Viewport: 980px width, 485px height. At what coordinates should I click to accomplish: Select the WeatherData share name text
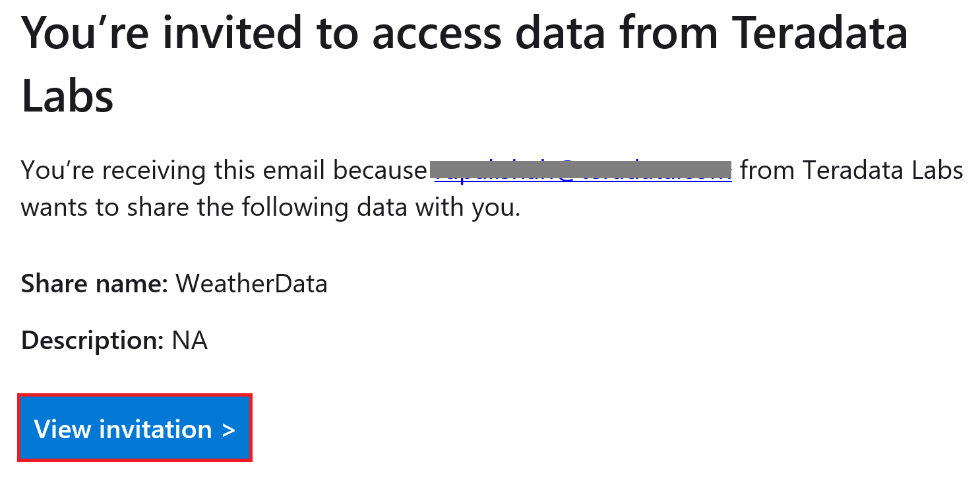point(252,284)
